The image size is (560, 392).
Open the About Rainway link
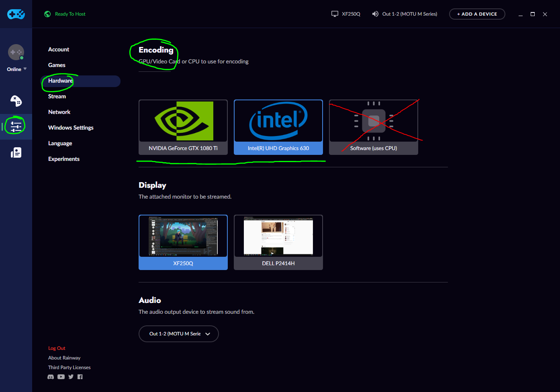[x=64, y=358]
